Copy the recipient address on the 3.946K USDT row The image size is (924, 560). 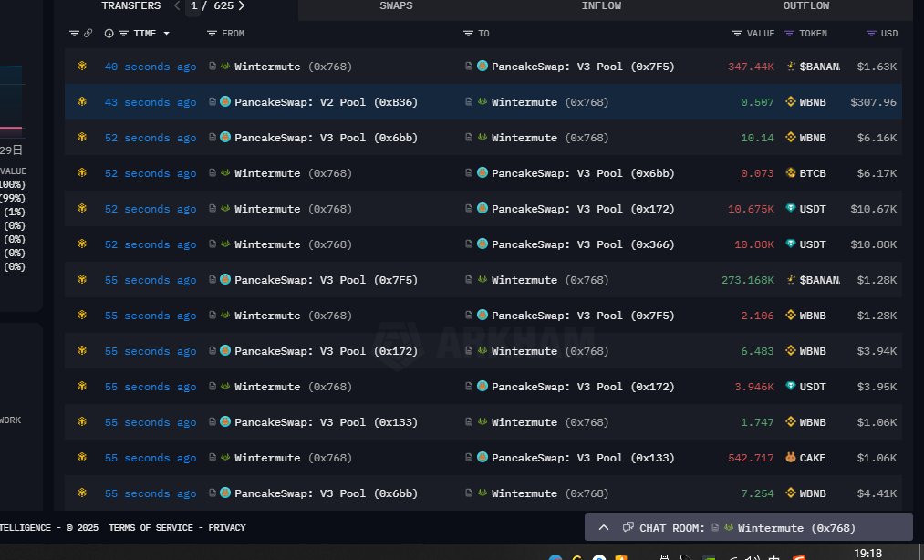coord(469,386)
